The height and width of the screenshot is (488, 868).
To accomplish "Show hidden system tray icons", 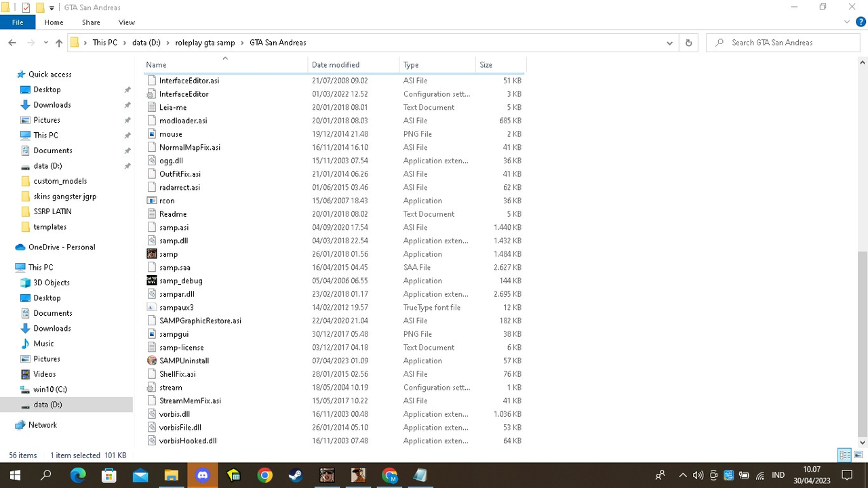I will pyautogui.click(x=683, y=475).
